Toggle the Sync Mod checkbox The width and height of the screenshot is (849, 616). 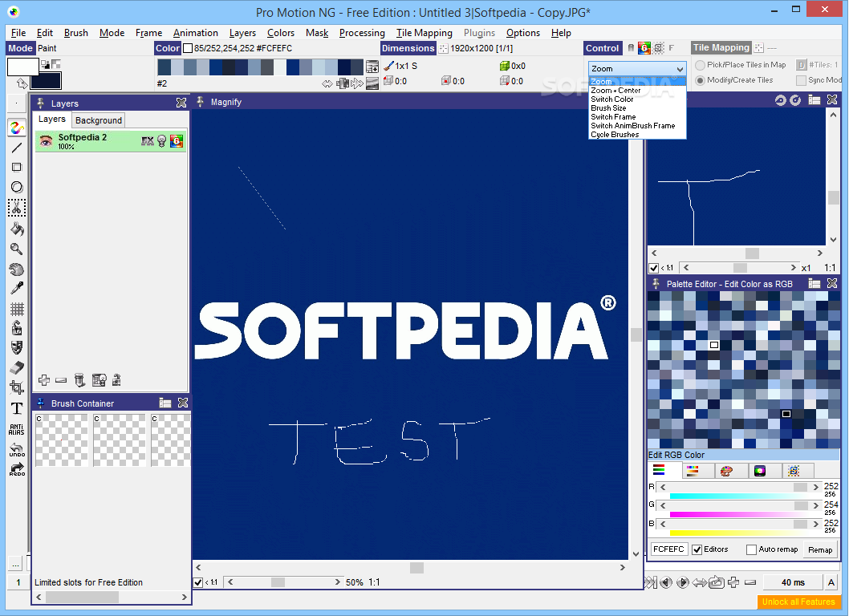click(x=802, y=80)
